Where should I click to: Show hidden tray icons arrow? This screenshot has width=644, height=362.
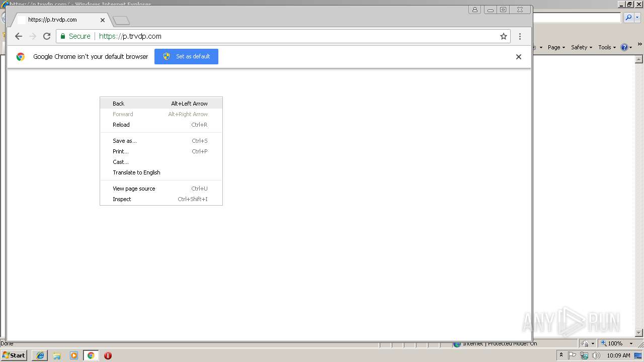[x=561, y=355]
